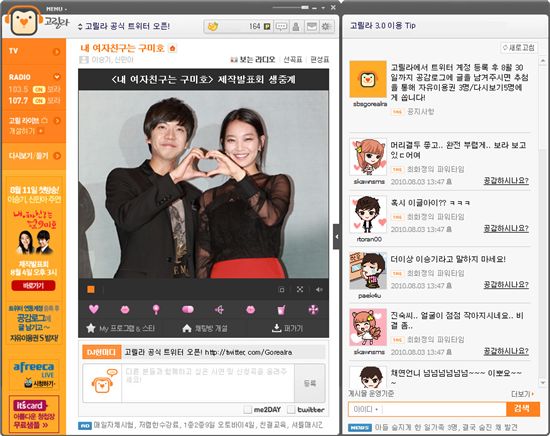Collapse the side panel with arrow handle
This screenshot has width=550, height=436.
pyautogui.click(x=336, y=237)
